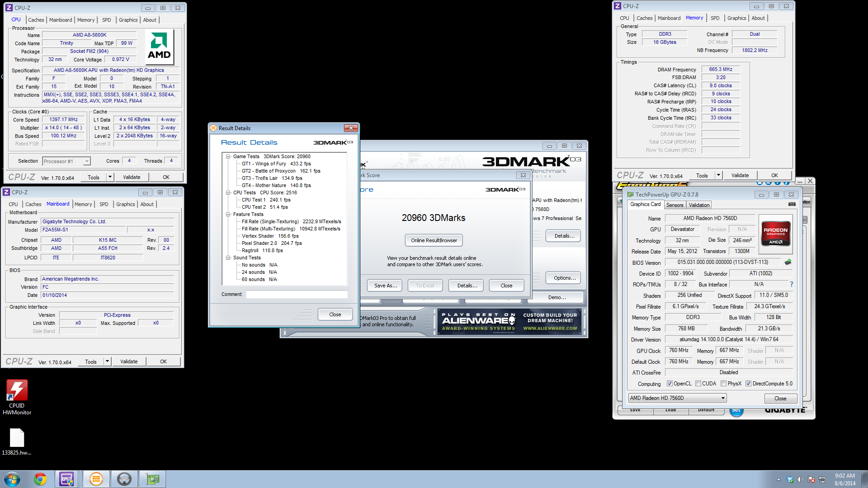This screenshot has width=868, height=488.
Task: Click the steering wheel taskbar icon
Action: point(124,479)
